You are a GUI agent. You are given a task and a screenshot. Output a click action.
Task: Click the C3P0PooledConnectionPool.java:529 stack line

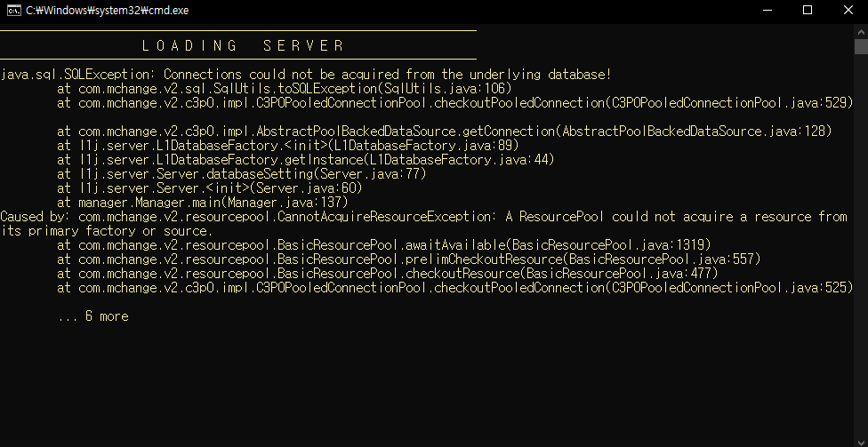[455, 103]
